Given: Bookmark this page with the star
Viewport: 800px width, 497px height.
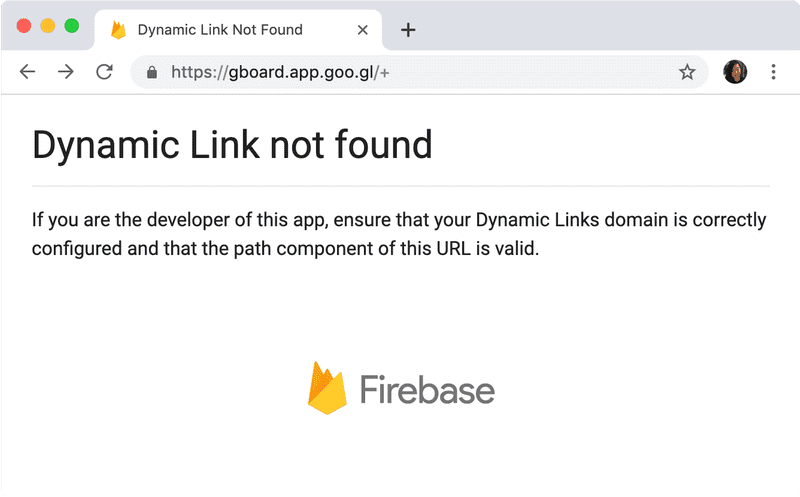Looking at the screenshot, I should coord(687,72).
